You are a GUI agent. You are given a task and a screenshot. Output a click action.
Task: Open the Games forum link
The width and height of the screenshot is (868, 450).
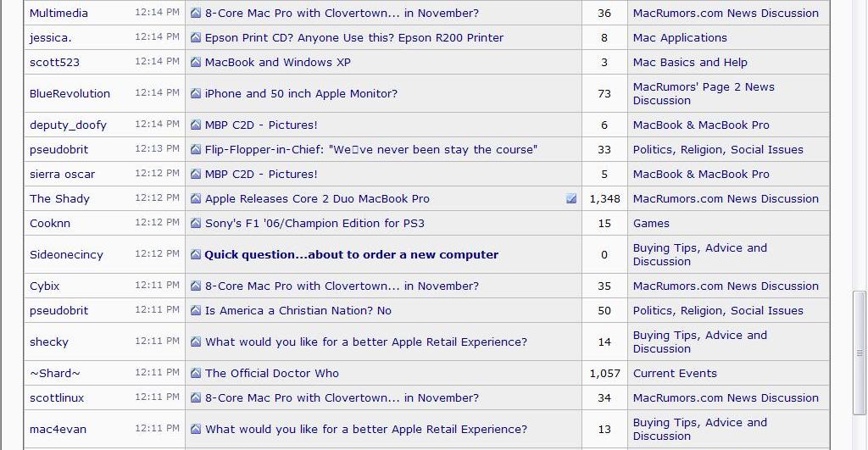(651, 223)
